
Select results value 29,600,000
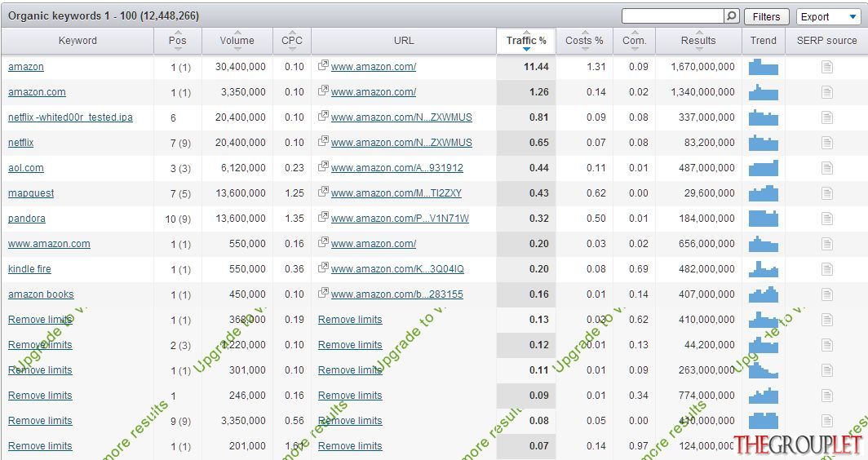[x=709, y=193]
